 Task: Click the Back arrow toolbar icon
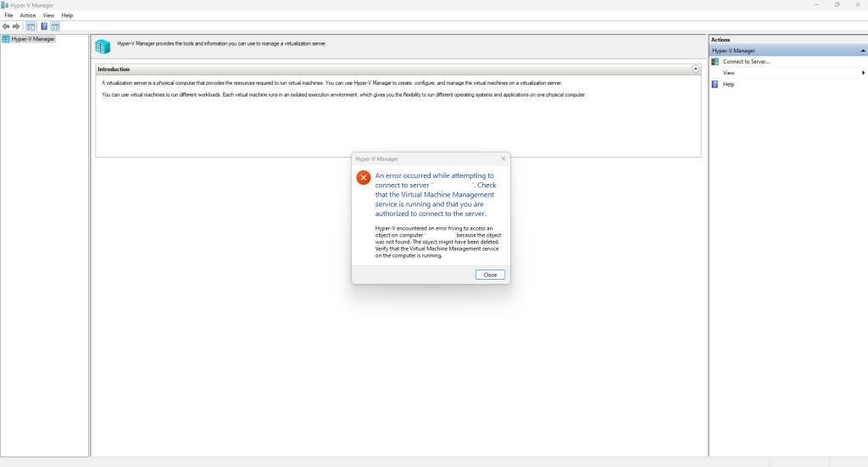coord(6,26)
